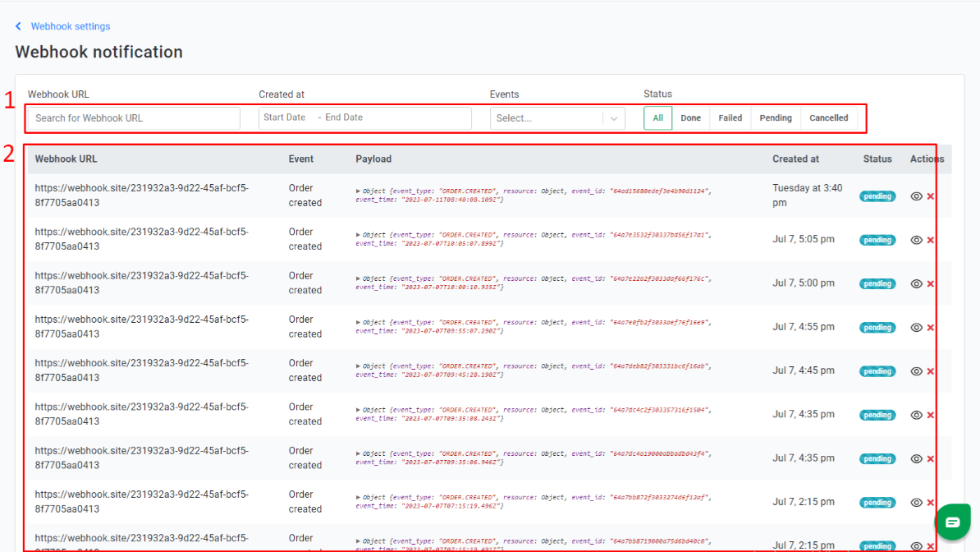Screen dimensions: 980x552
Task: Click the Event column header
Action: pyautogui.click(x=300, y=159)
